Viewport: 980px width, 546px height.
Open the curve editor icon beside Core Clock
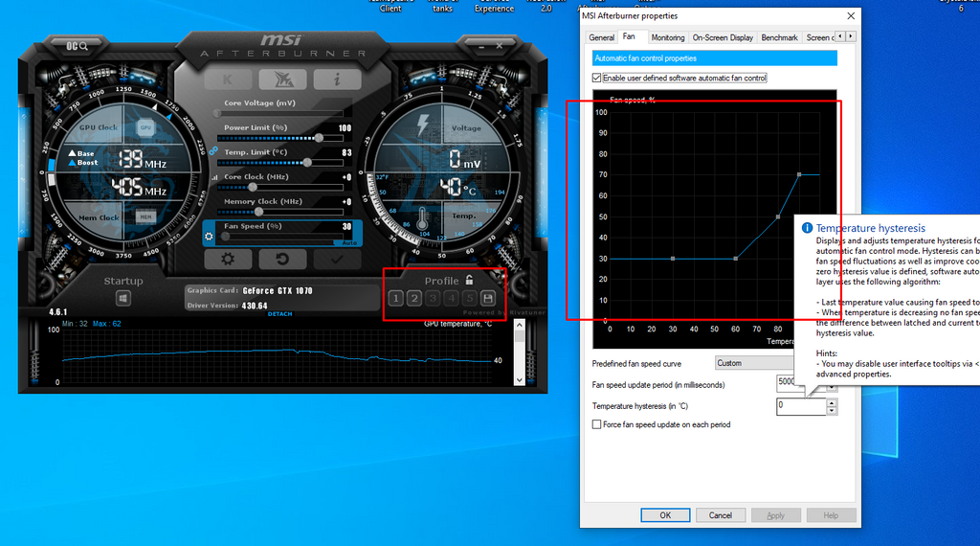(214, 177)
